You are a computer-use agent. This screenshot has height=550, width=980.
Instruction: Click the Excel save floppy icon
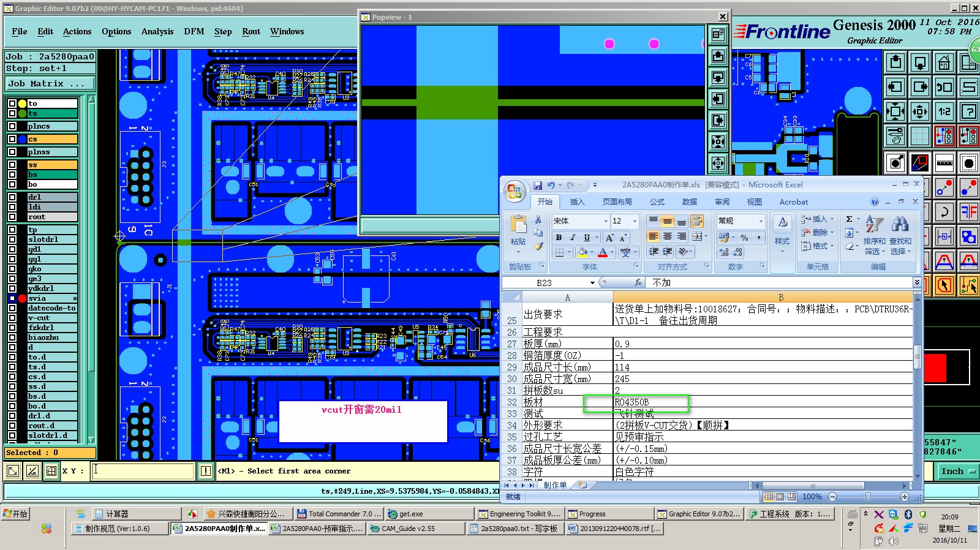(x=537, y=185)
